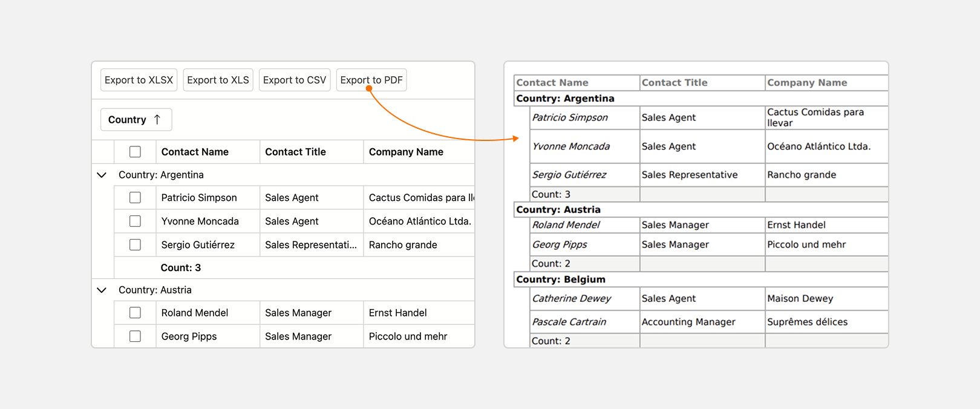The width and height of the screenshot is (980, 409).
Task: Click Export to PDF button
Action: pos(371,80)
